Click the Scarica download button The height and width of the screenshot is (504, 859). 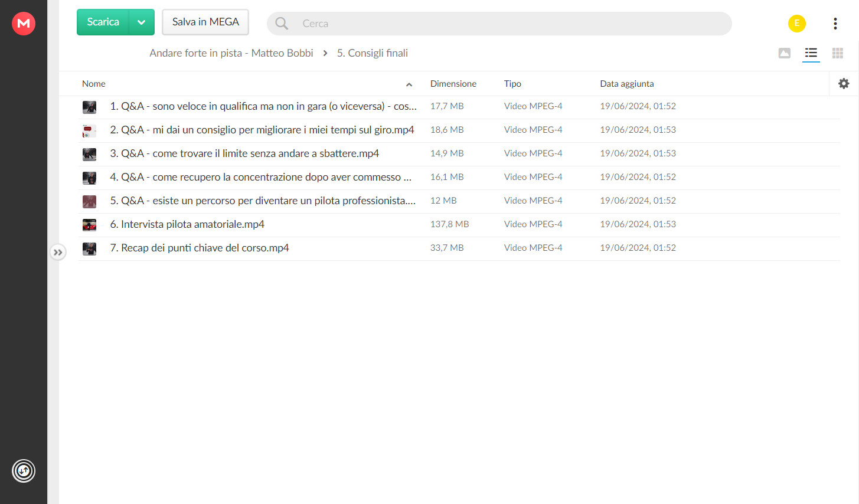coord(103,22)
